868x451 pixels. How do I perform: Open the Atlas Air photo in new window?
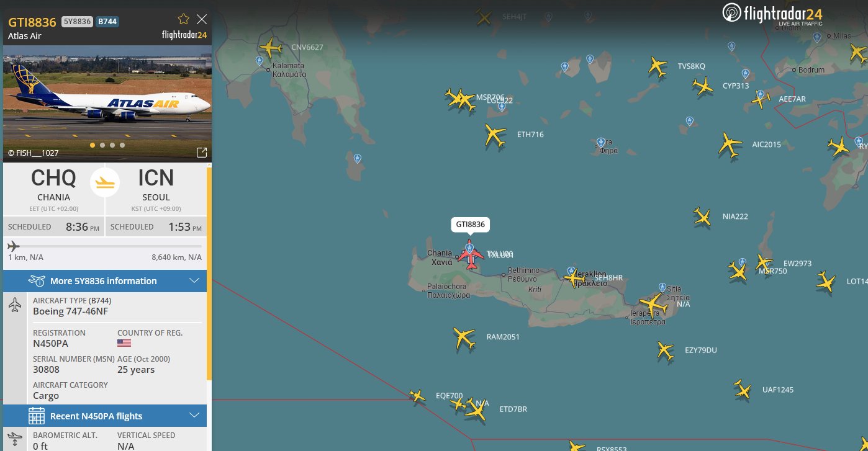coord(202,153)
